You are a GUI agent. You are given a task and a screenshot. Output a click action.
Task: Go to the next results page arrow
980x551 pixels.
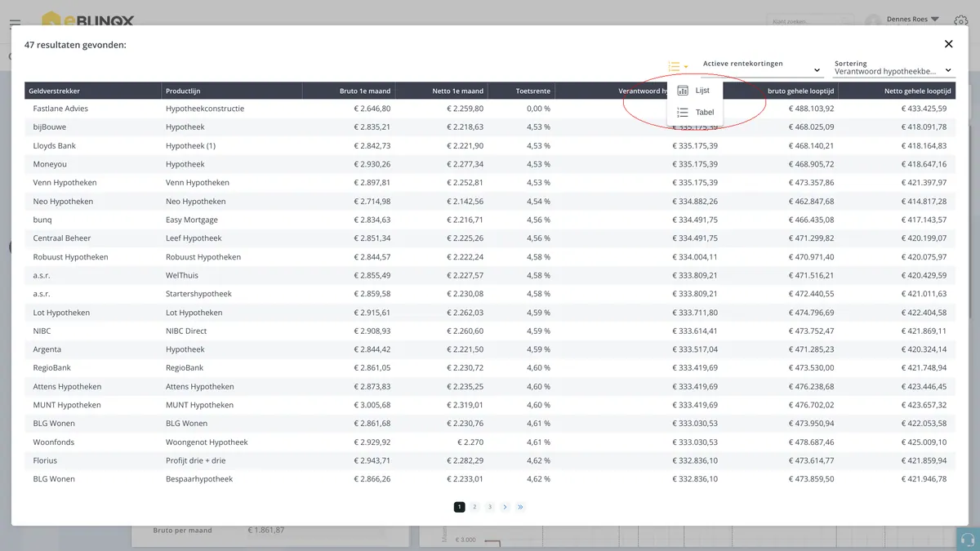(505, 507)
